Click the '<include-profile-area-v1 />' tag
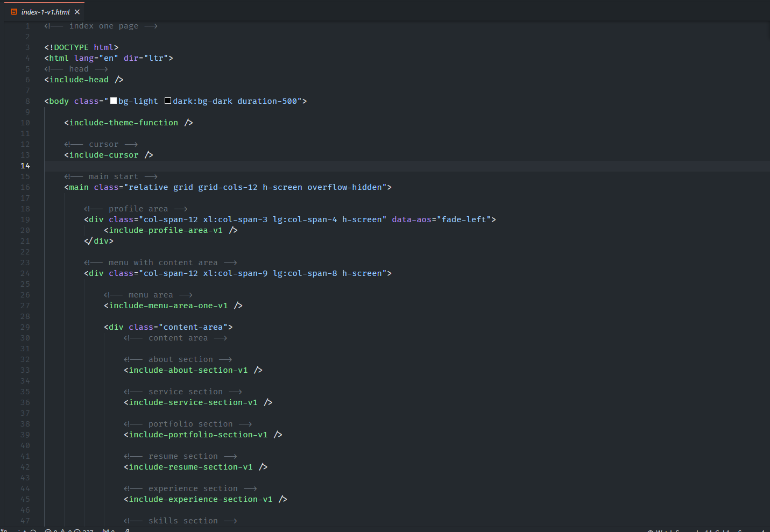The image size is (770, 532). tap(171, 230)
